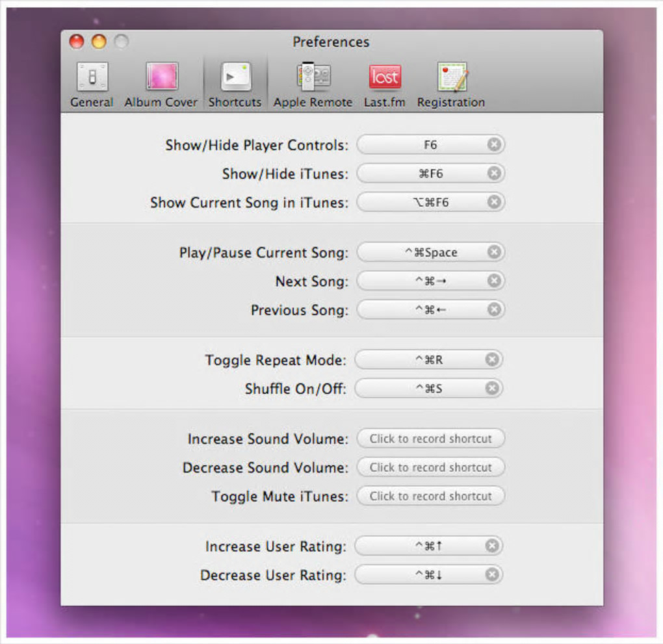This screenshot has height=644, width=663.
Task: Record a shortcut for Increase Sound Volume
Action: pos(430,439)
